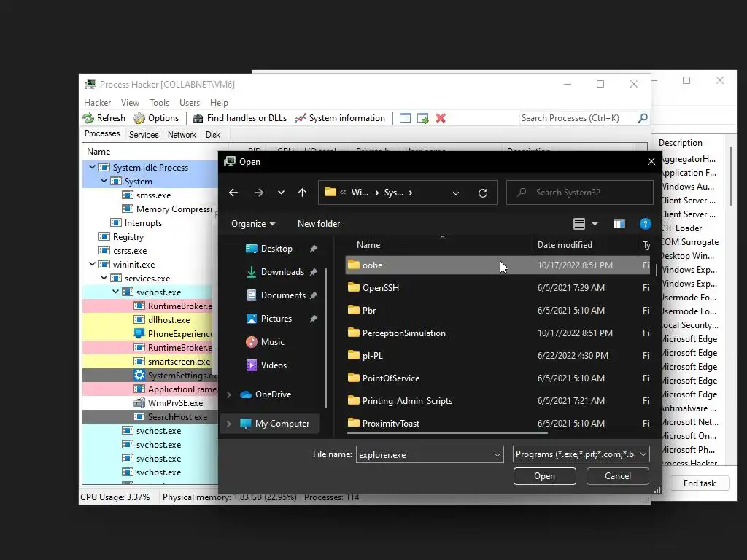Select Downloads in the navigation pane
The image size is (747, 560).
coord(282,272)
